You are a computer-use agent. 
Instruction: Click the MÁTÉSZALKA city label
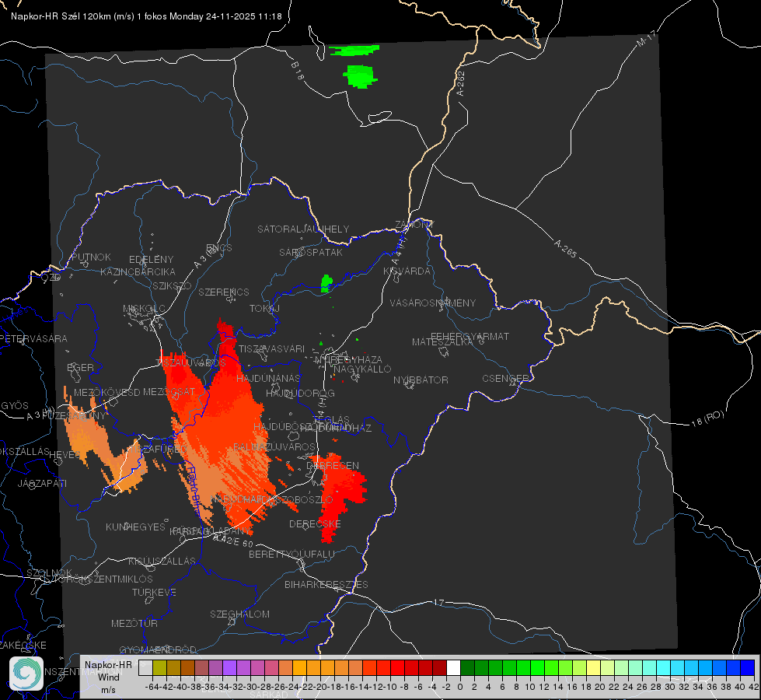coord(442,342)
